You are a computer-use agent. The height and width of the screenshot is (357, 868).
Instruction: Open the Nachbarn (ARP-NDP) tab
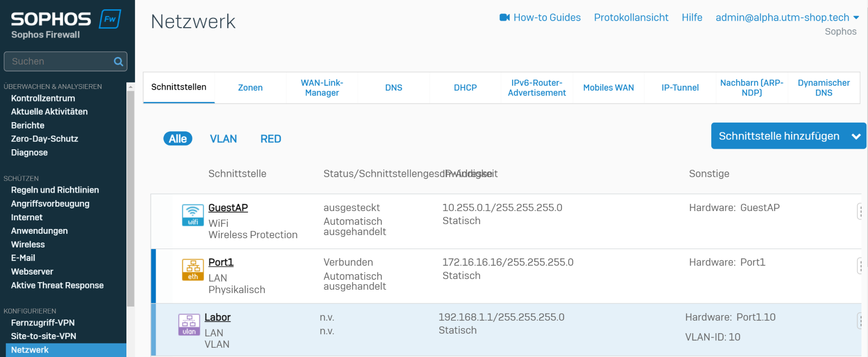[751, 87]
